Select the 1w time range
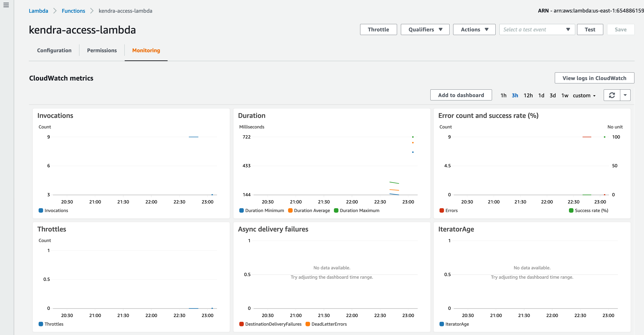The height and width of the screenshot is (335, 644). click(x=565, y=95)
